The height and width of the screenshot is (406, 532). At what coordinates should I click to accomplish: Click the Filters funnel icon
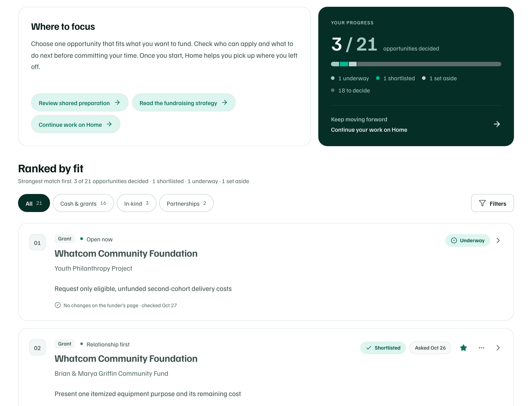482,203
